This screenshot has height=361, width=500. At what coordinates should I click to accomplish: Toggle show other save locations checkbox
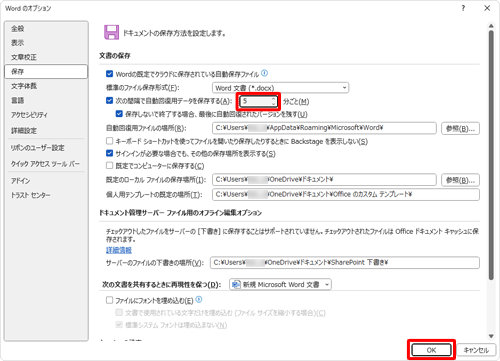pyautogui.click(x=109, y=153)
